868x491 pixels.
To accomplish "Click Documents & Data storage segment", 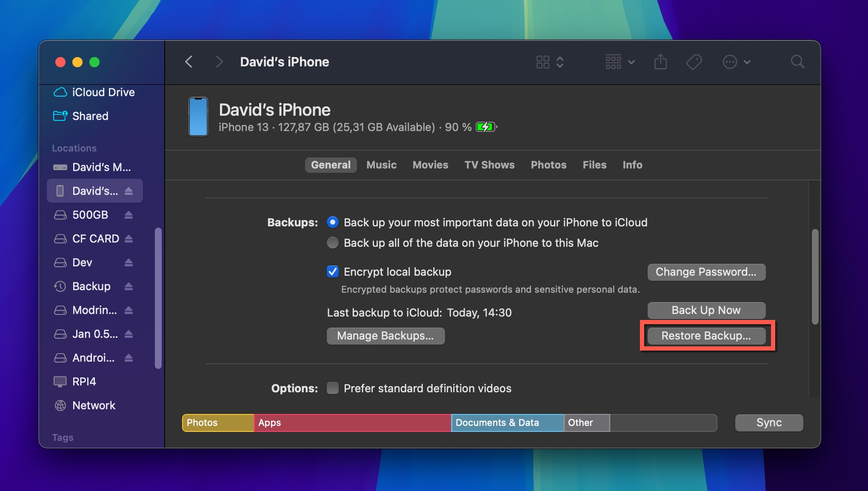I will click(x=507, y=423).
